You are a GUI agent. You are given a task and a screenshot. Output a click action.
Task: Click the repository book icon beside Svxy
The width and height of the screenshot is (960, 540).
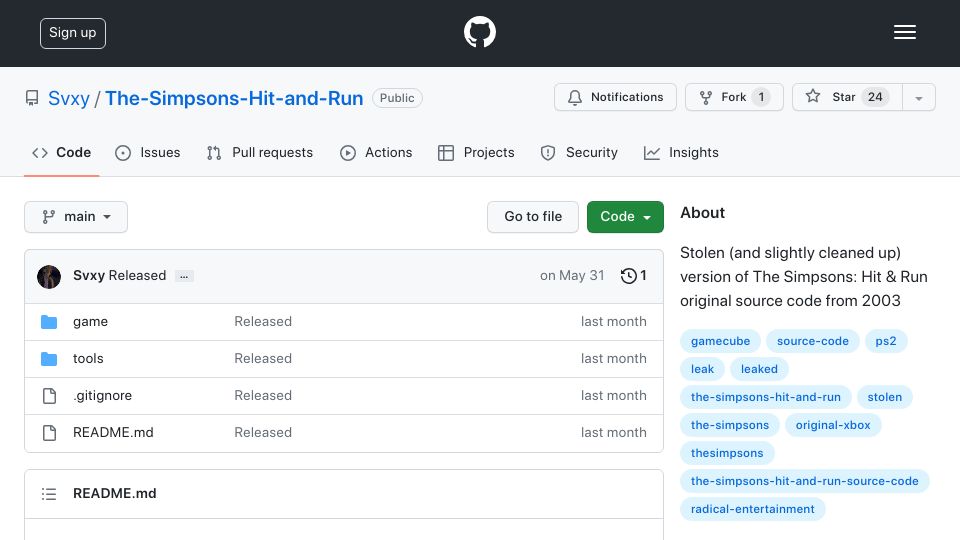pyautogui.click(x=32, y=98)
